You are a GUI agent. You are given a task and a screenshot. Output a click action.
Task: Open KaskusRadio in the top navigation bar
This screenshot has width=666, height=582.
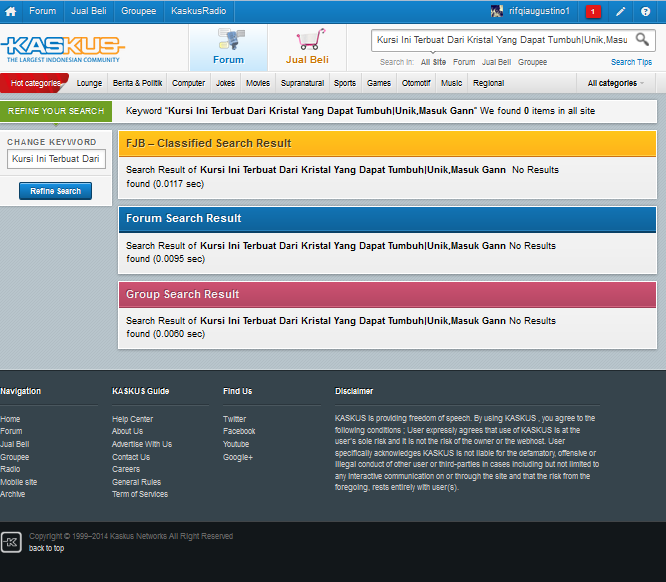click(x=198, y=11)
